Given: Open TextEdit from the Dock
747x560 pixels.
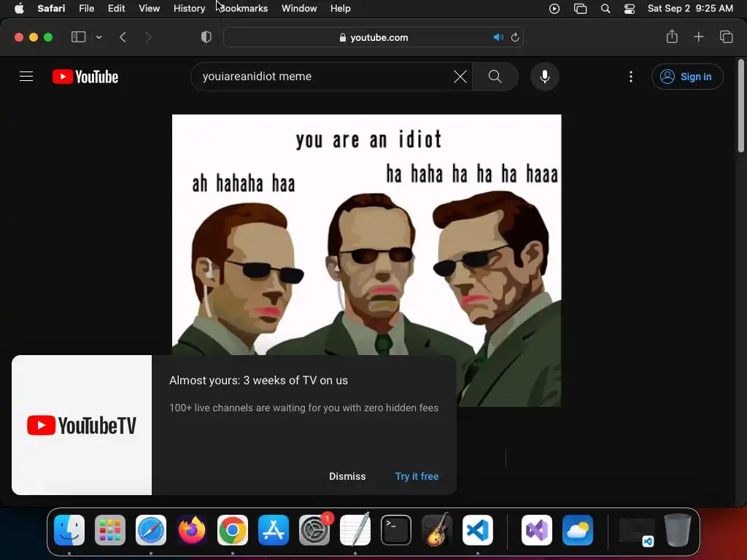Looking at the screenshot, I should [x=355, y=530].
